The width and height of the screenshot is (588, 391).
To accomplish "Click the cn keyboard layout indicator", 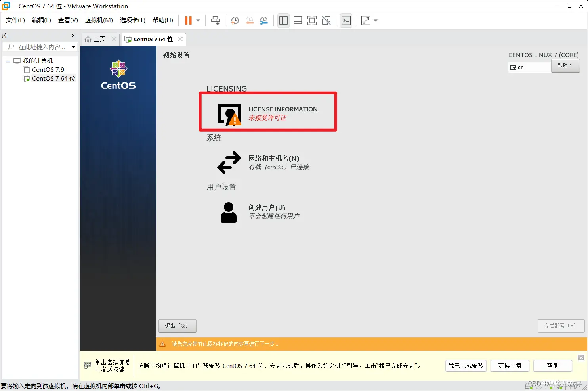I will [x=530, y=67].
